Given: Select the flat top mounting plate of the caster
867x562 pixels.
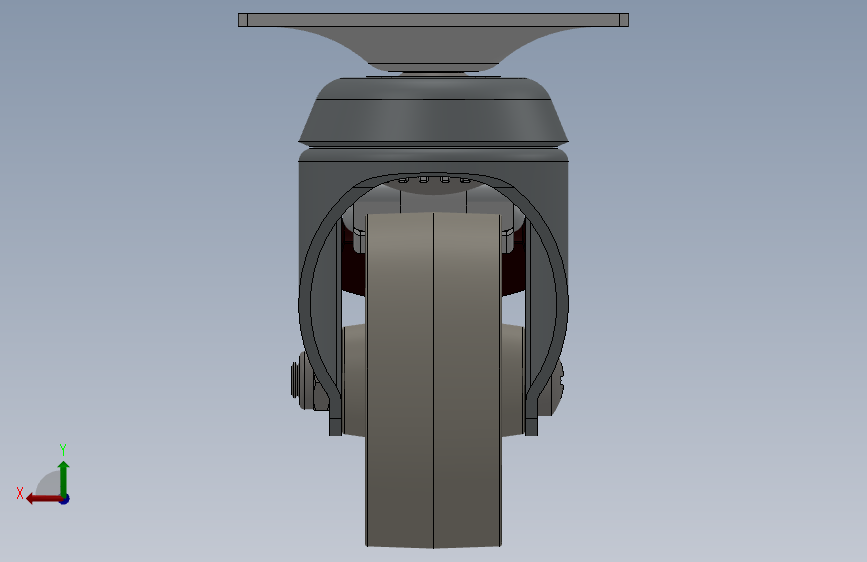Looking at the screenshot, I should click(x=433, y=20).
